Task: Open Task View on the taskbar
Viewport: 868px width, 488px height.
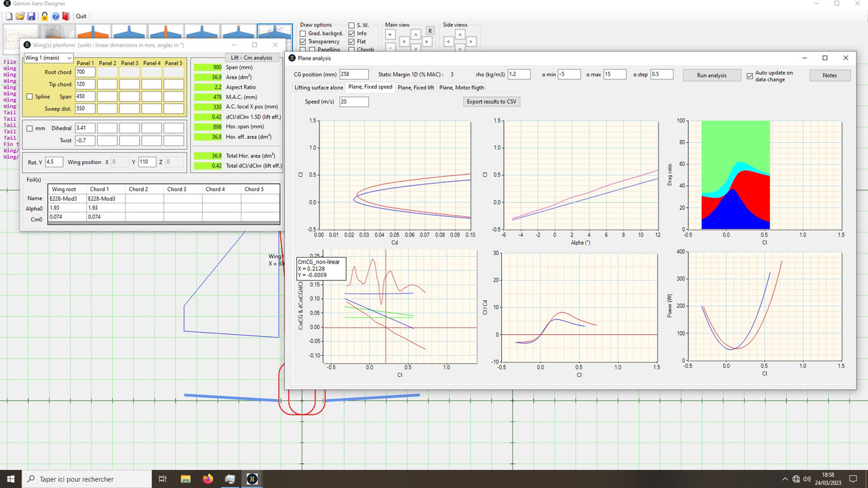Action: pos(163,479)
